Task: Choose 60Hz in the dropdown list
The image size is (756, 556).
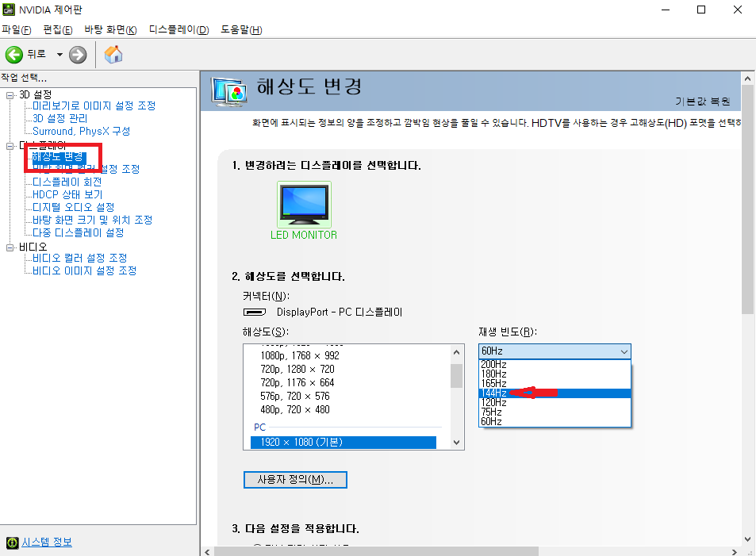Action: tap(555, 422)
